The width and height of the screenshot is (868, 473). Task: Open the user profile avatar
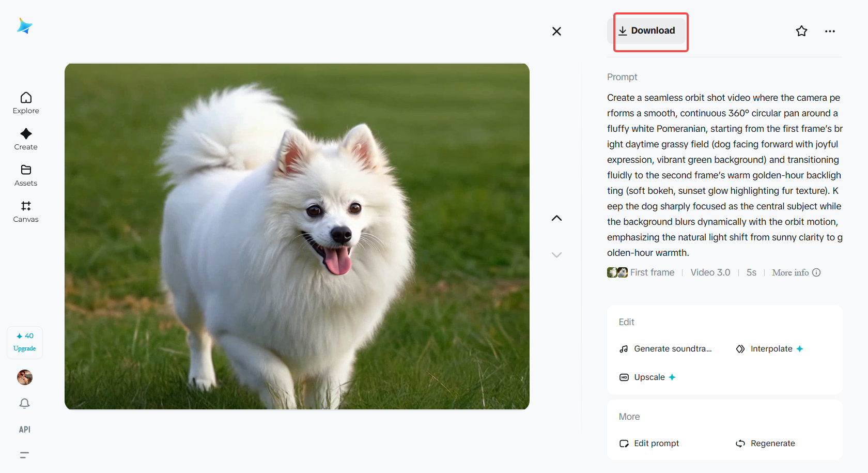(25, 377)
